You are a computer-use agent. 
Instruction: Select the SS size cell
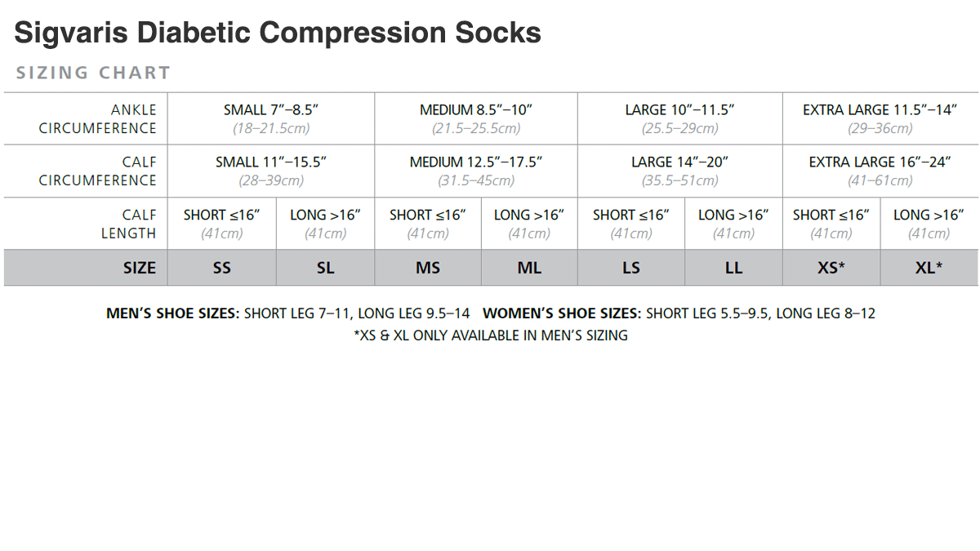tap(222, 268)
